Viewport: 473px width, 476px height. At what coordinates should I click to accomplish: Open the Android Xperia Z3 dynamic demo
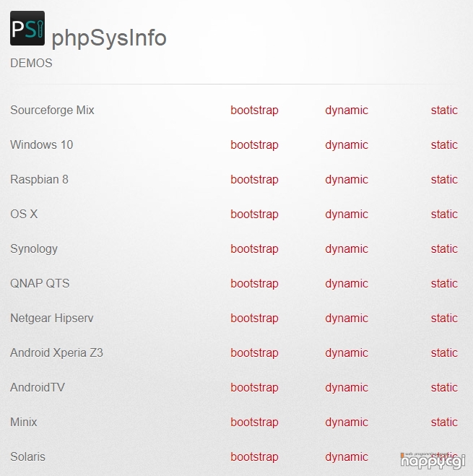347,353
